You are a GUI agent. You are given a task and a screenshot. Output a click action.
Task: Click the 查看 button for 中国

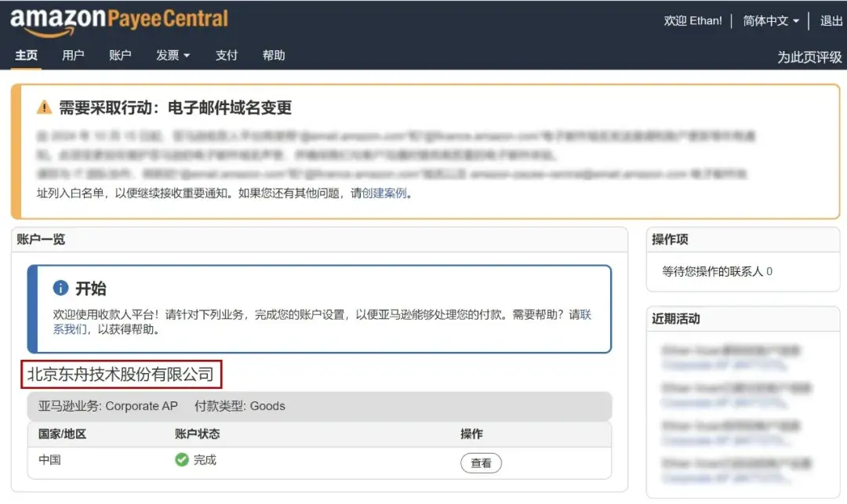click(481, 463)
